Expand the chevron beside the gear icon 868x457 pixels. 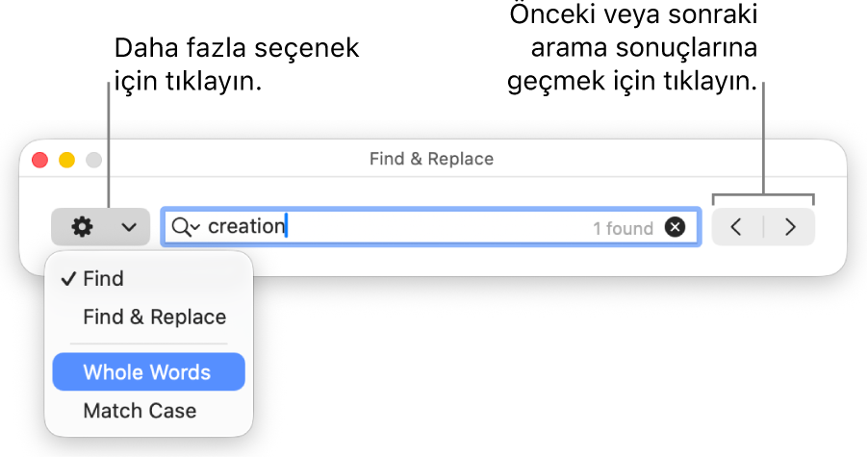point(128,228)
